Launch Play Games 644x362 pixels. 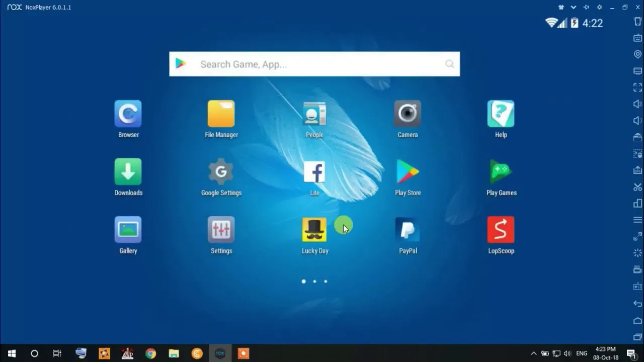(501, 171)
